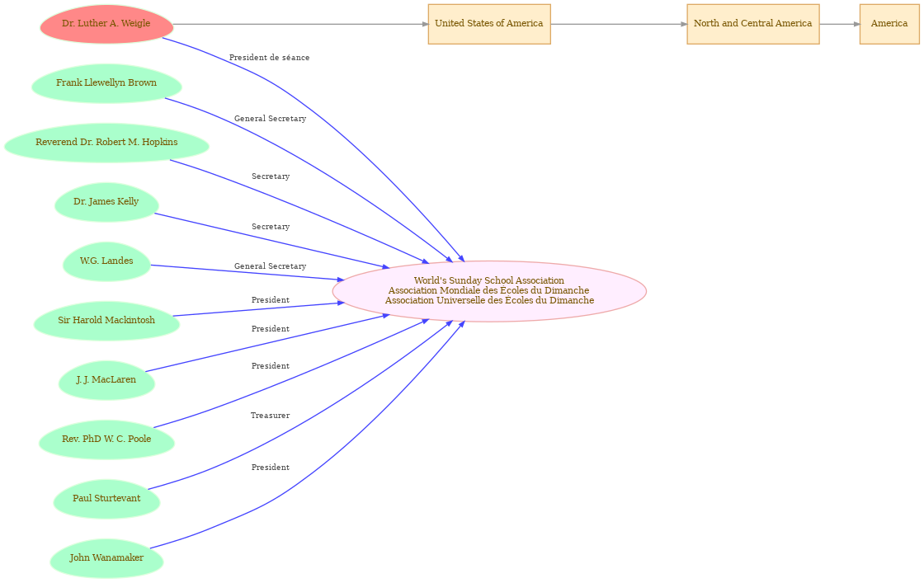Click the United States of America box
Screen dimensions: 924x583
pyautogui.click(x=489, y=24)
